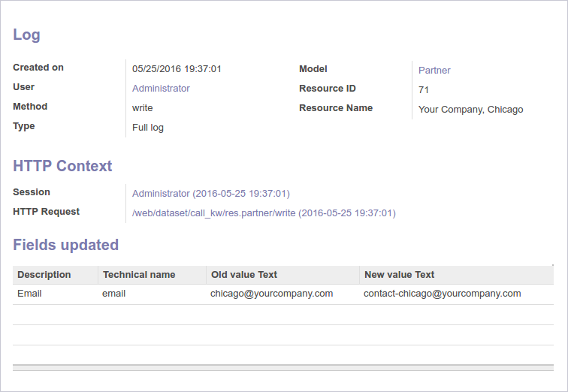Click Resource Name value Your Company, Chicago
The width and height of the screenshot is (568, 392).
point(470,110)
